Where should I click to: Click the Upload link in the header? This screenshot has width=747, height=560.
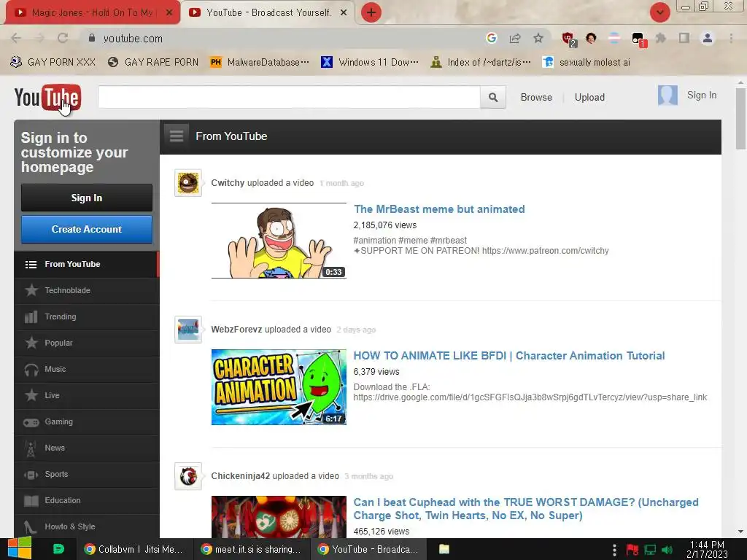[x=589, y=97]
